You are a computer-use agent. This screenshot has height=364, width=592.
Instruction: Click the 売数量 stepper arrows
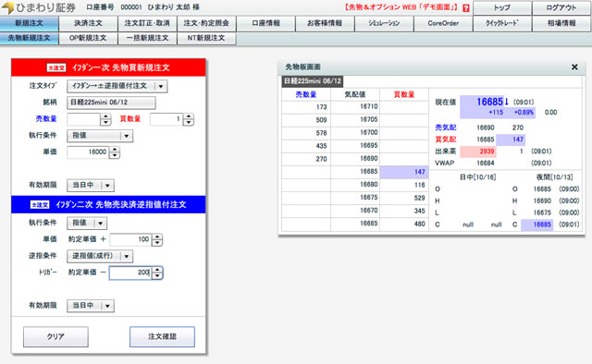(105, 119)
